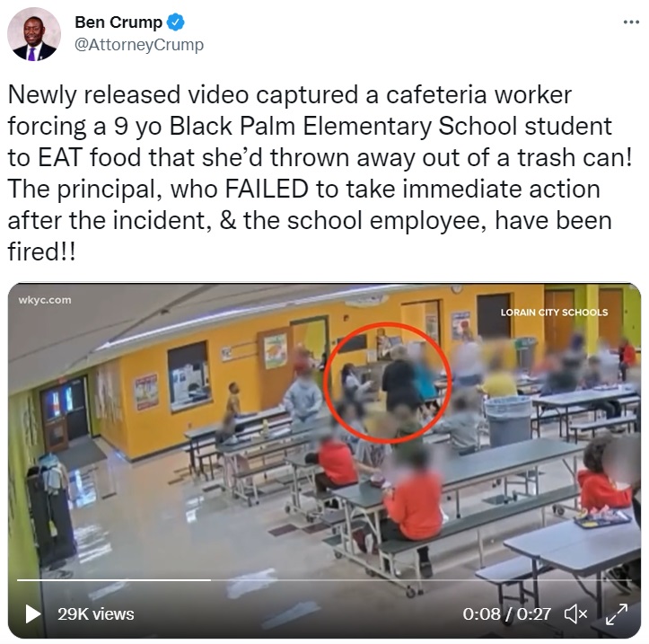This screenshot has height=644, width=649.
Task: Click the unplayed portion of the timeline
Action: click(x=421, y=580)
